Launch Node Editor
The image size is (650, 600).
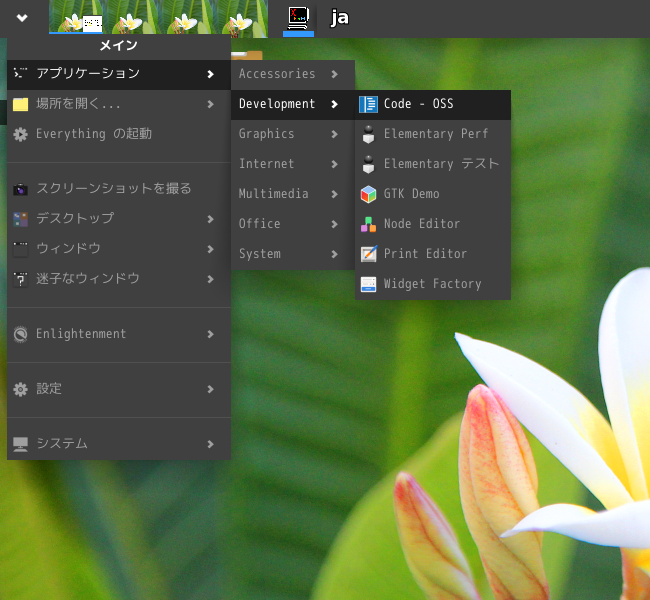click(433, 224)
